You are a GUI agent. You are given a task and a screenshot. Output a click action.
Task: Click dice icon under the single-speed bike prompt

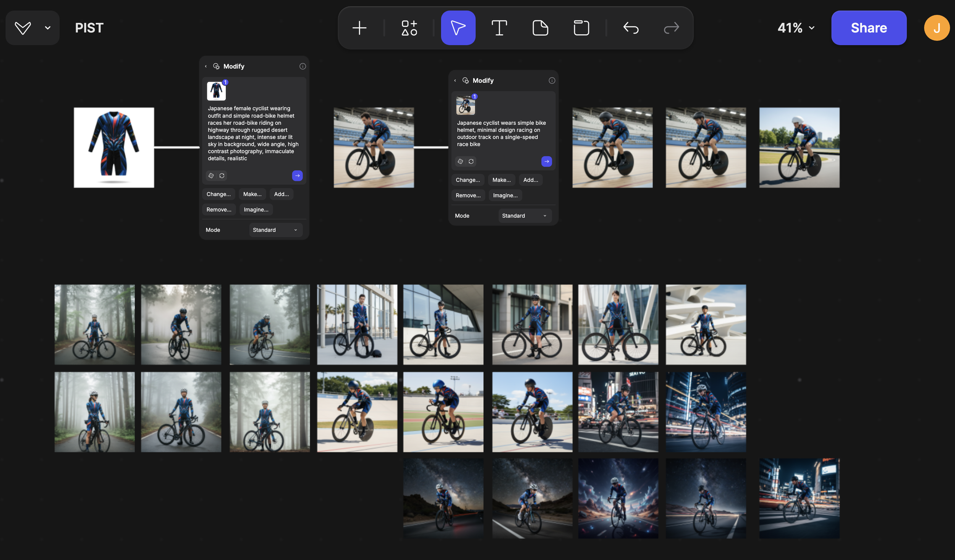click(460, 161)
